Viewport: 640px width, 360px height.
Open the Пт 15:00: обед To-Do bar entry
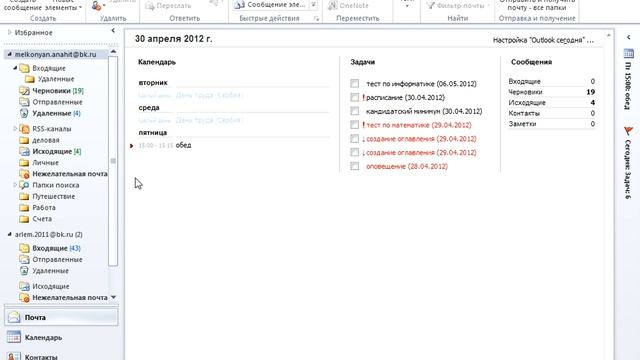click(628, 85)
